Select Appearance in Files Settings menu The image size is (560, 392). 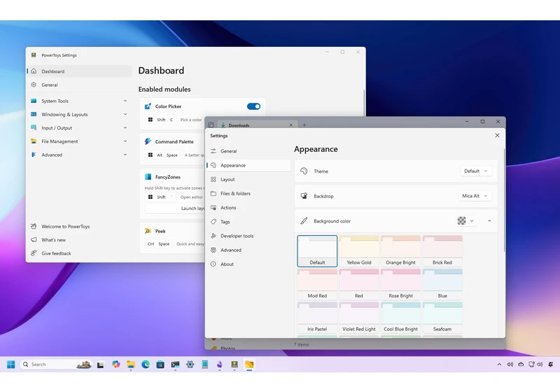pyautogui.click(x=248, y=165)
